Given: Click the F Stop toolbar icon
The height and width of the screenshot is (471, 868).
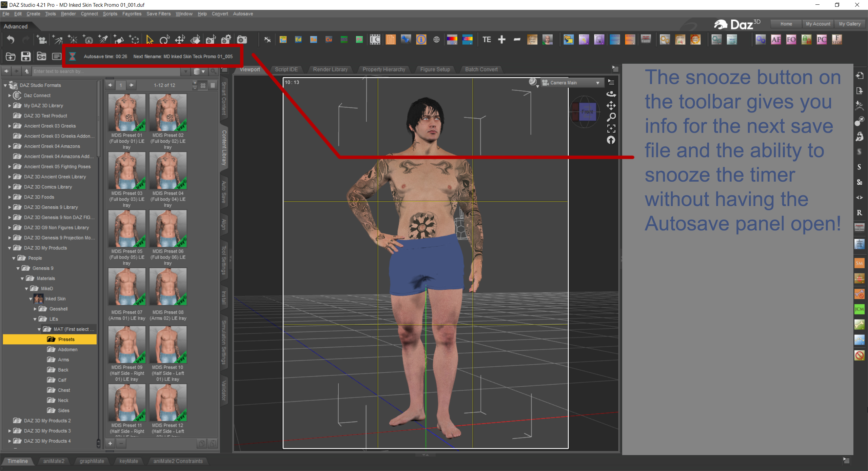Looking at the screenshot, I should click(837, 40).
